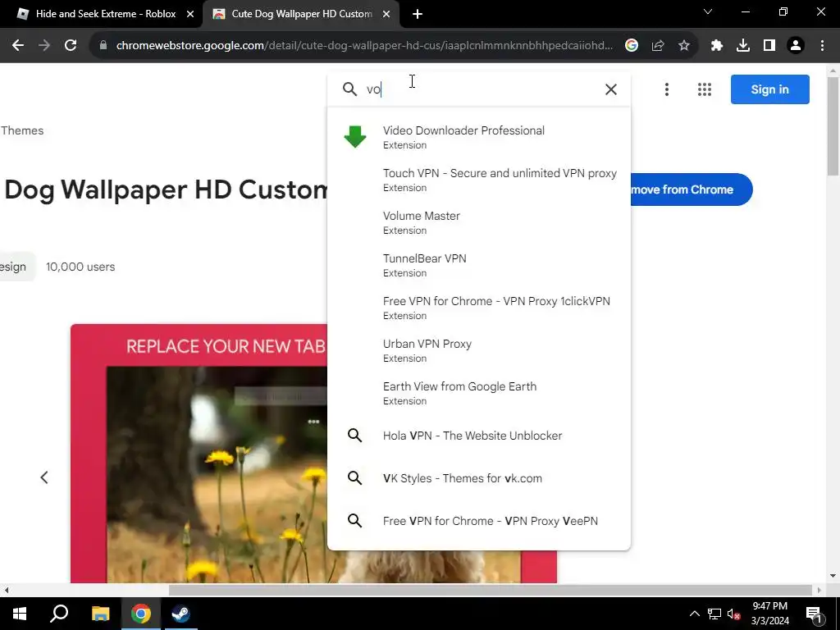This screenshot has width=840, height=630.
Task: Share this page icon
Action: [658, 46]
